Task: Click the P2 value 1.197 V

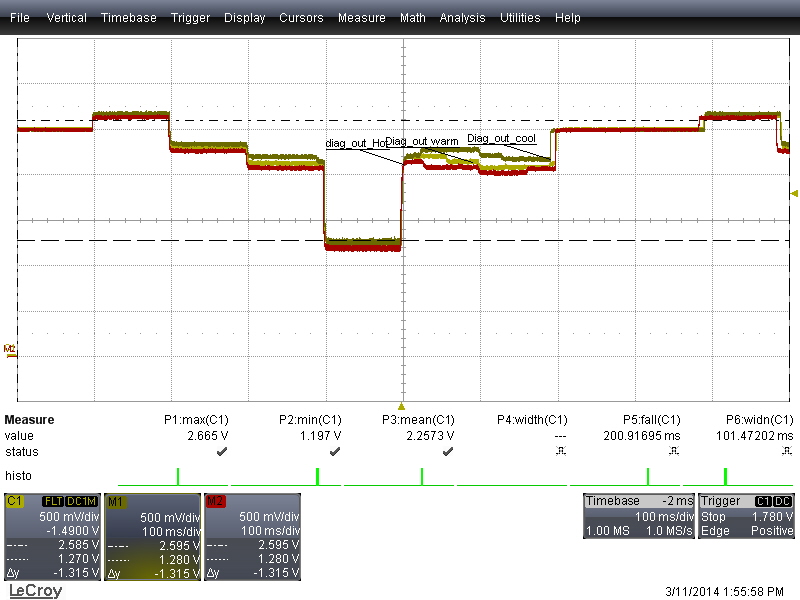Action: tap(320, 436)
